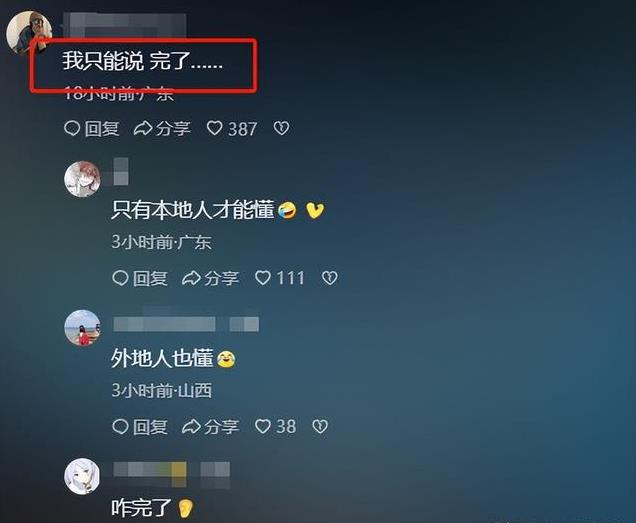
Task: Open the top commenter's avatar profile
Action: [28, 32]
